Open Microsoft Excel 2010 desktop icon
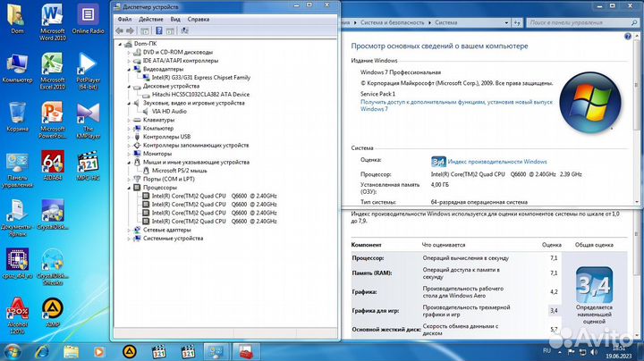 click(53, 71)
